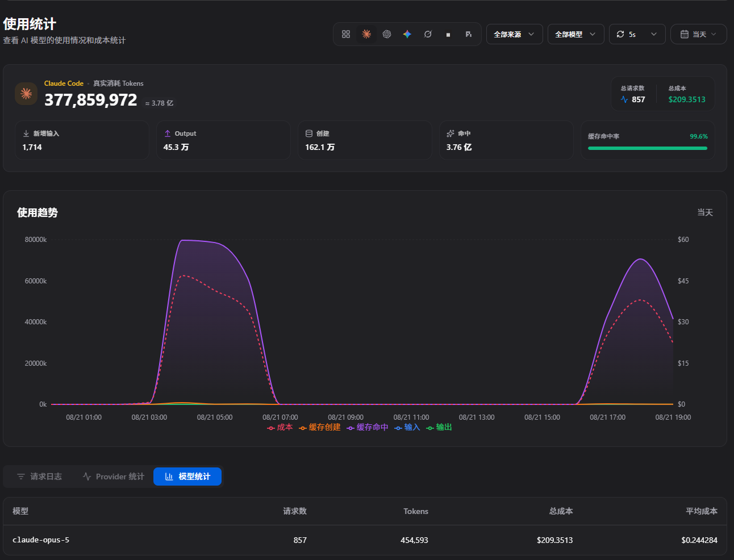This screenshot has height=560, width=734.
Task: Toggle the 缓存命中 series in chart legend
Action: (x=368, y=427)
